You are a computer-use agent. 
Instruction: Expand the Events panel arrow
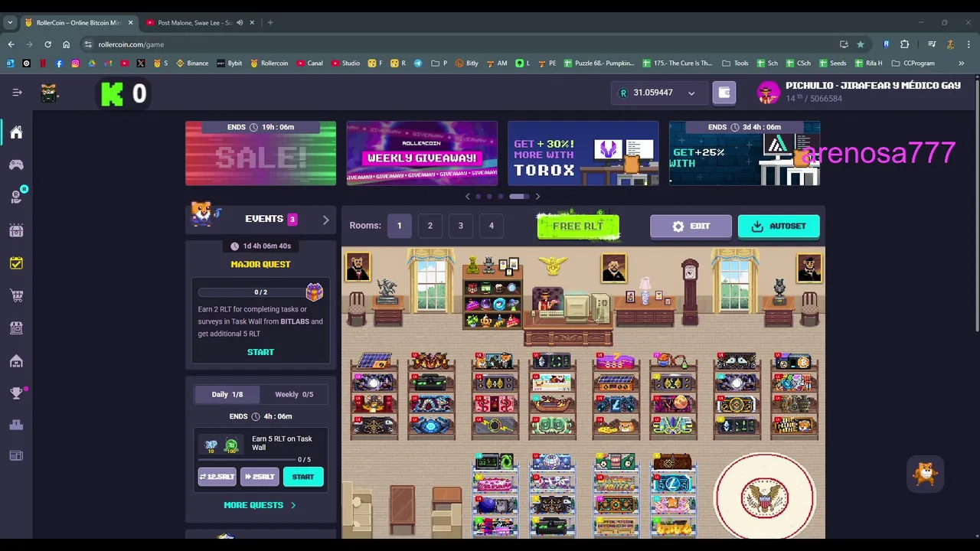pos(325,220)
